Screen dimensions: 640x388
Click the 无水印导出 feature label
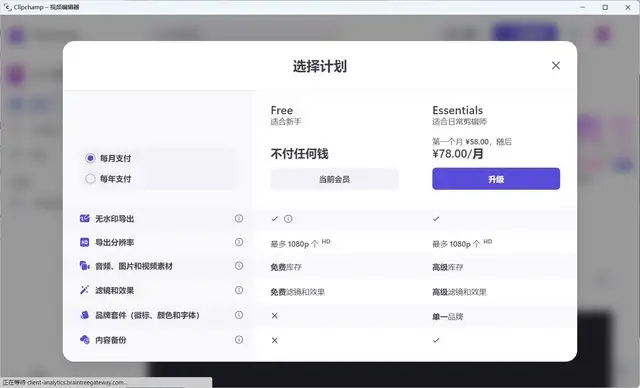[115, 219]
